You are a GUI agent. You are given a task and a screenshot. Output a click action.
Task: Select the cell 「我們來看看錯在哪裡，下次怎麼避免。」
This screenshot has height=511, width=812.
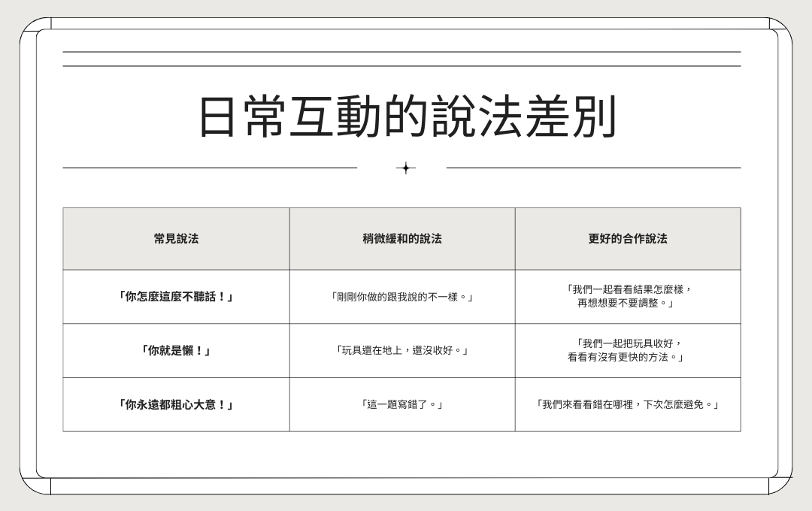pyautogui.click(x=628, y=405)
